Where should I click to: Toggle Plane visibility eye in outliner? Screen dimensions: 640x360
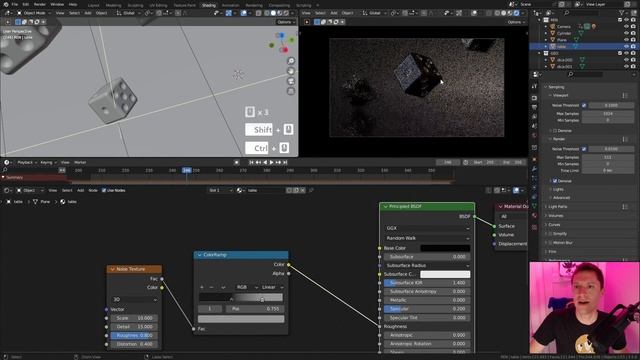[627, 40]
